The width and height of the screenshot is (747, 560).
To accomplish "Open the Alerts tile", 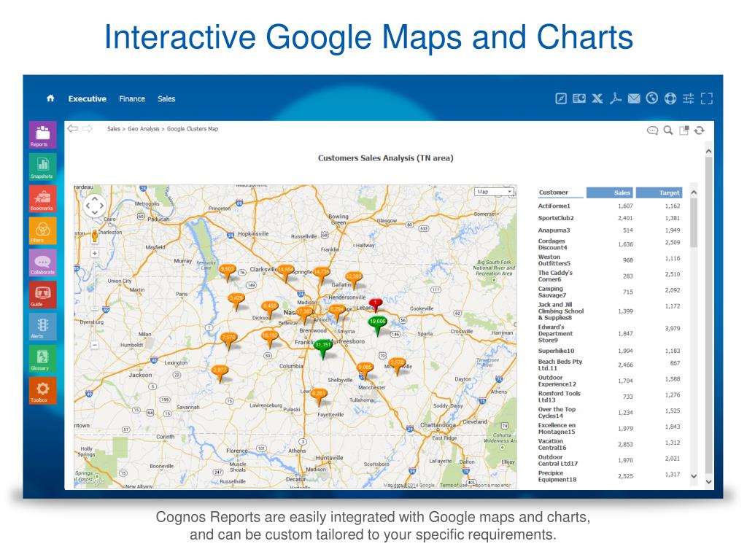I will coord(42,327).
